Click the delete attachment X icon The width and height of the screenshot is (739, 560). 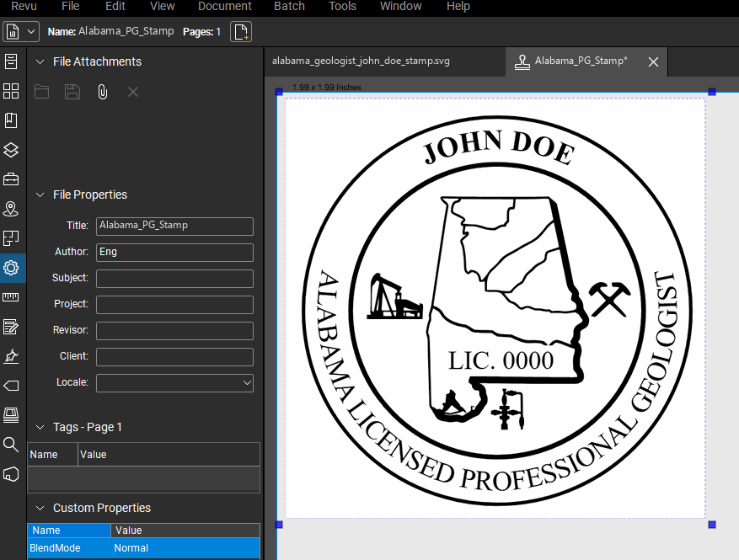(x=133, y=92)
